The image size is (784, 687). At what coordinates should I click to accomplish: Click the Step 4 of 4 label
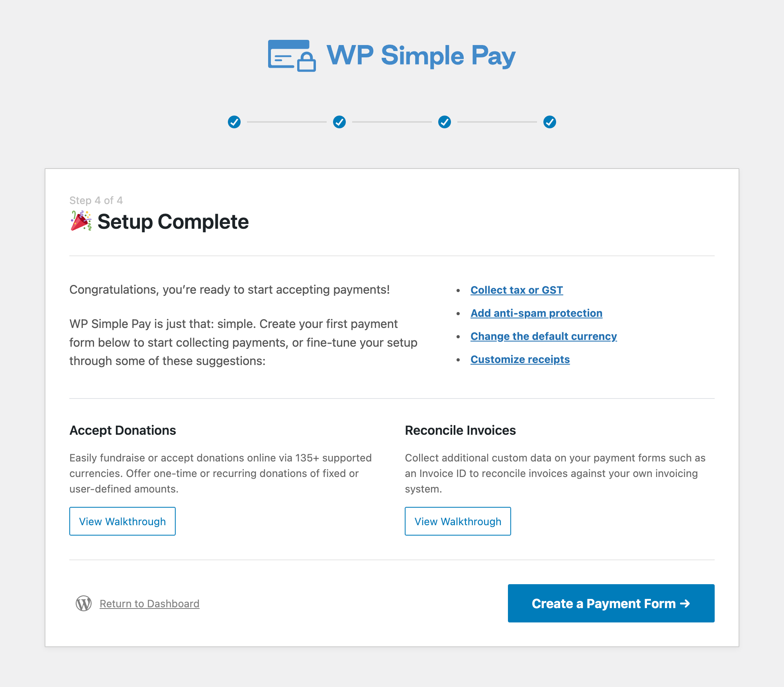[x=95, y=200]
